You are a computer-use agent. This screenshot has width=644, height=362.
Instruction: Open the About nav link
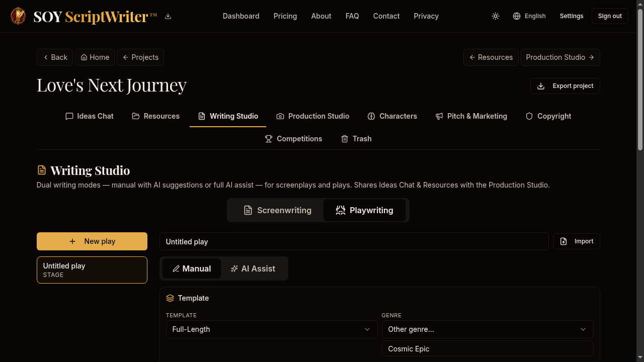point(321,16)
